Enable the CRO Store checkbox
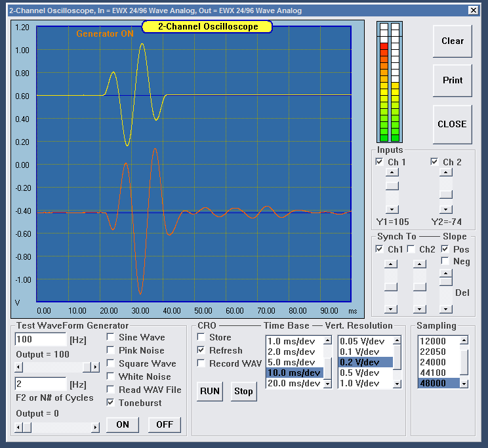The height and width of the screenshot is (448, 488). coord(201,337)
